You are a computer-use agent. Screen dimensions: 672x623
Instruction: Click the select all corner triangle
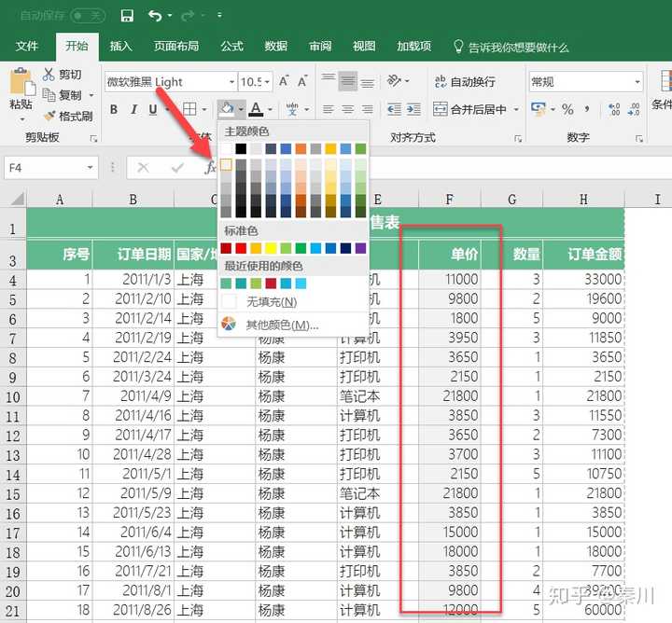click(17, 199)
